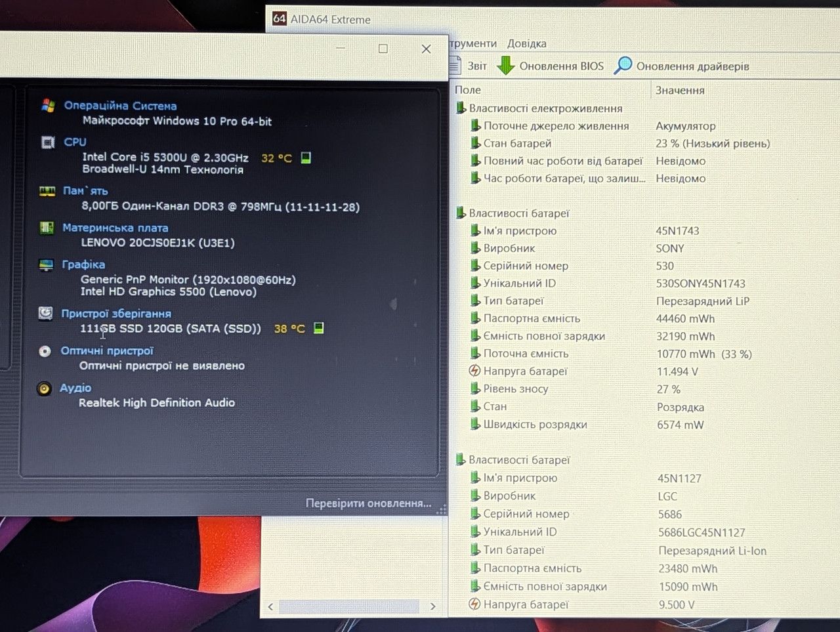Image resolution: width=840 pixels, height=632 pixels.
Task: Click the Пам'ять memory module icon
Action: [47, 191]
